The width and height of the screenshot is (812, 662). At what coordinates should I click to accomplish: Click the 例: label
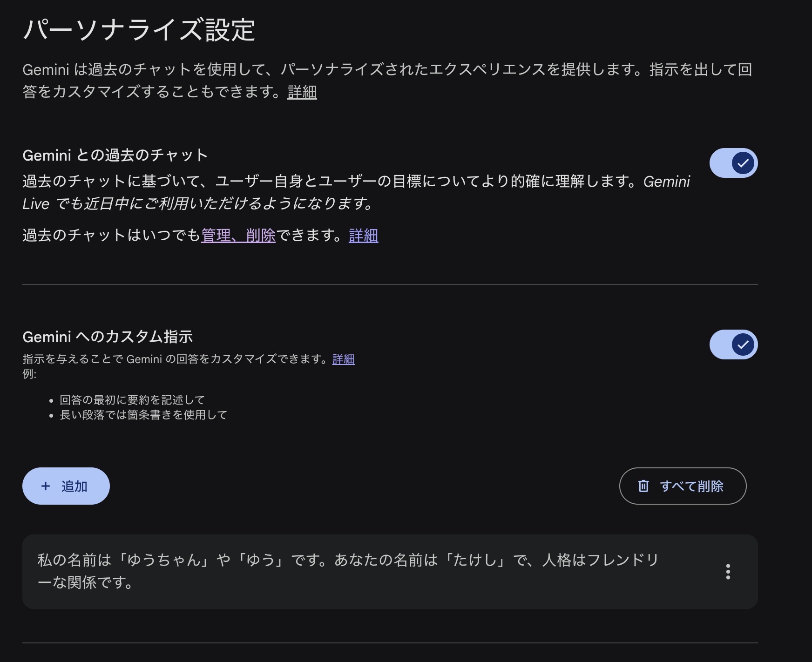29,374
